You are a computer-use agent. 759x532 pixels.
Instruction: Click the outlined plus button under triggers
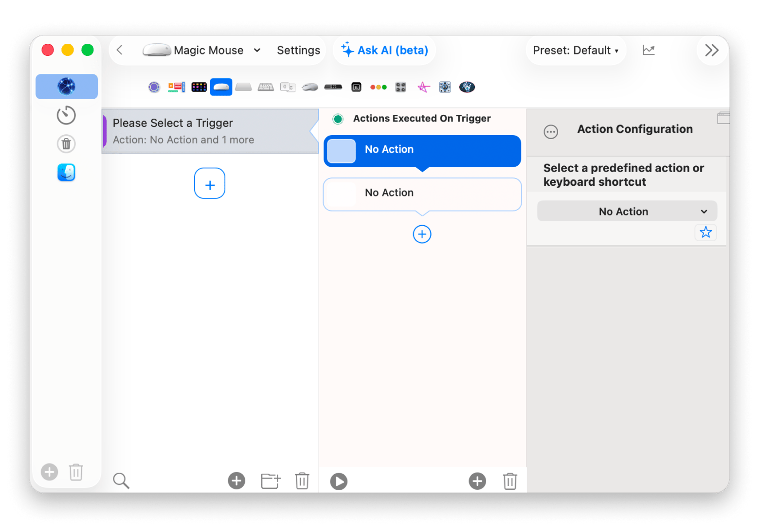pos(210,183)
